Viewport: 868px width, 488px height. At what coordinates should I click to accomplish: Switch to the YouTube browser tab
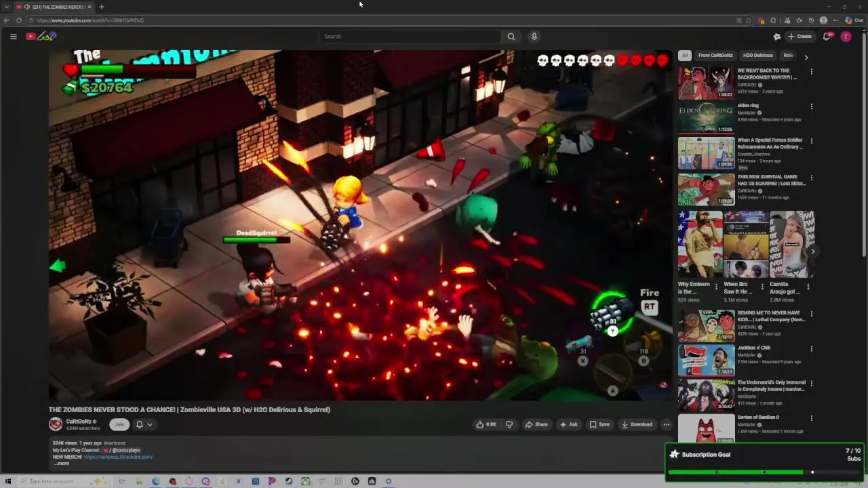(x=54, y=7)
